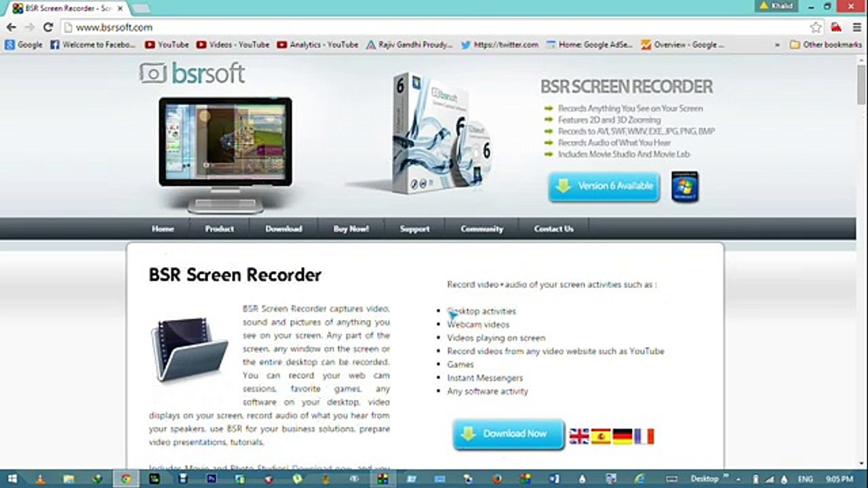Image resolution: width=868 pixels, height=488 pixels.
Task: Click the BSR Screen Recorder heading
Action: tap(235, 275)
